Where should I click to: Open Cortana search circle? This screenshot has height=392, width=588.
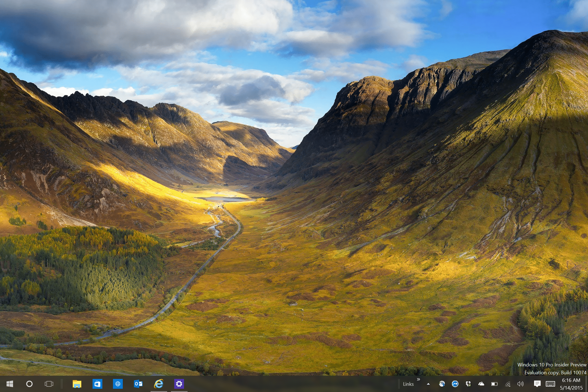(29, 384)
